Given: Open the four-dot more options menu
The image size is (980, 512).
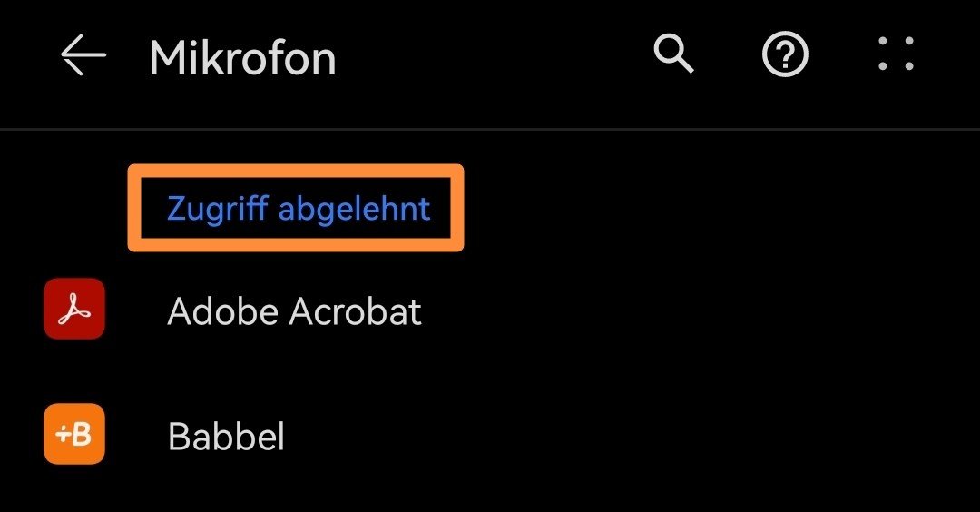Looking at the screenshot, I should tap(896, 56).
